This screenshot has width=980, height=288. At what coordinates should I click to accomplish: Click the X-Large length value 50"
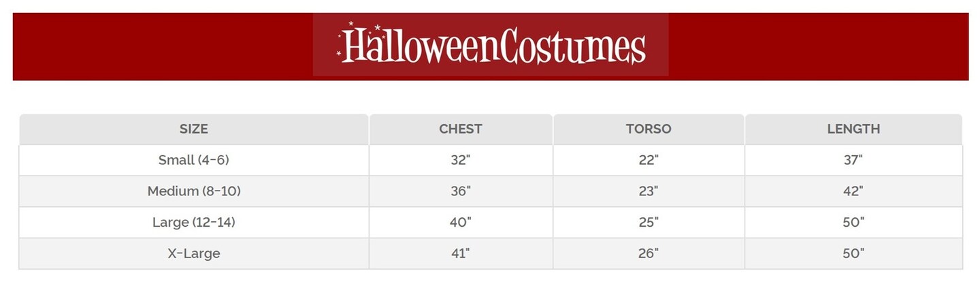coord(853,253)
